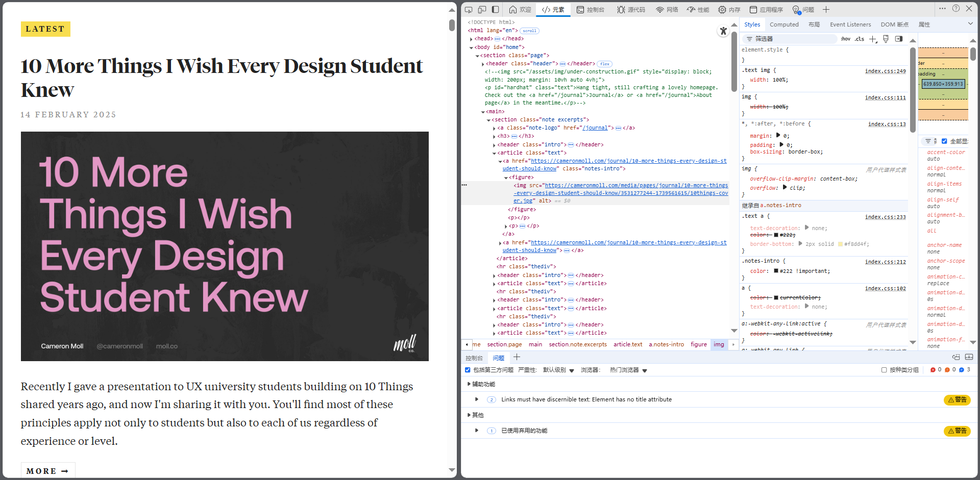
Task: Open index.css:233 source link
Action: tap(885, 217)
